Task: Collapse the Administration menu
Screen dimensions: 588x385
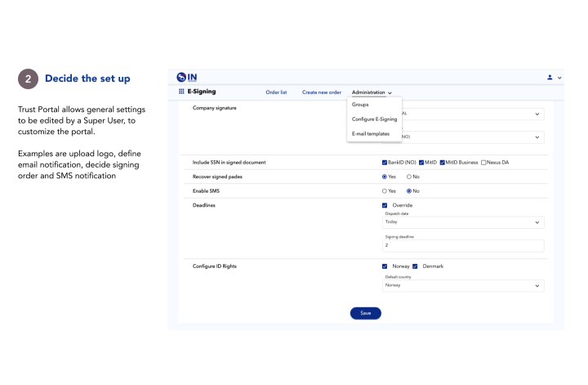Action: pyautogui.click(x=372, y=92)
